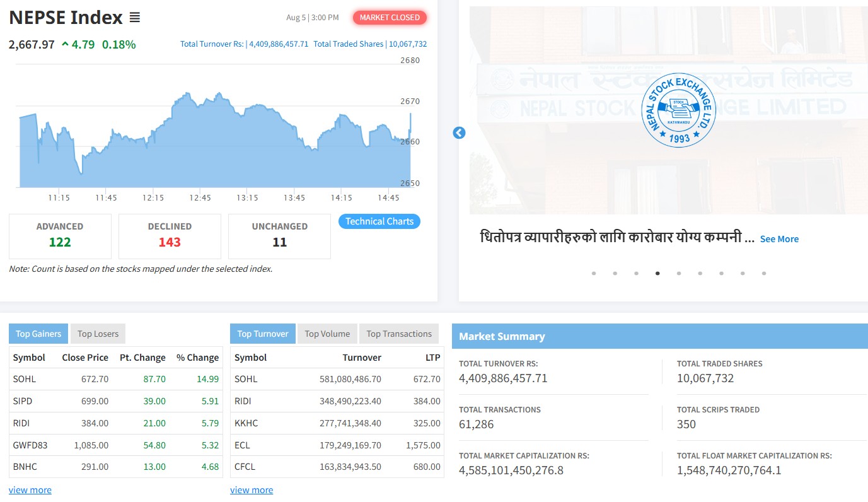Click the Nepali news headline text
868x502 pixels.
coord(618,238)
